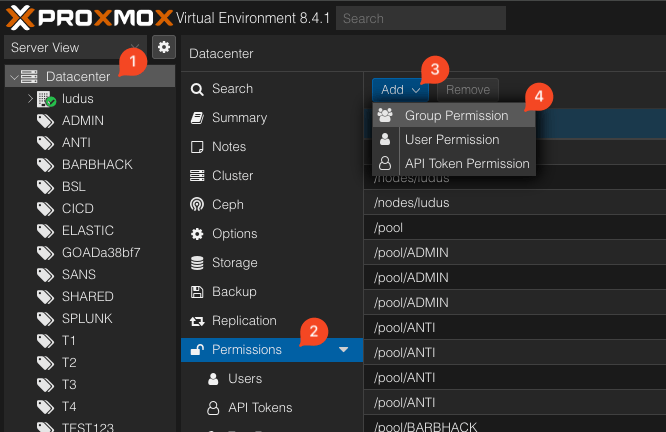This screenshot has width=666, height=432.
Task: Pick API Token Permission option
Action: click(466, 164)
